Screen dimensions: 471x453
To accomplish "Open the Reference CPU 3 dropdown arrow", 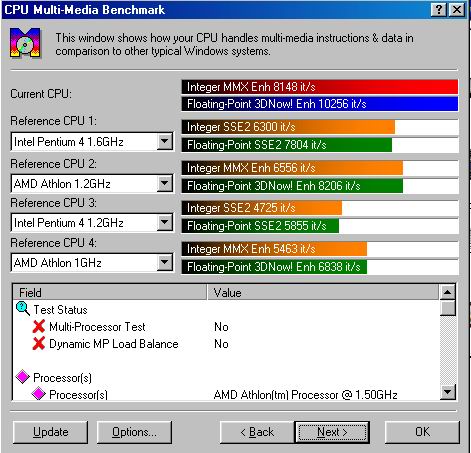I will pos(165,222).
